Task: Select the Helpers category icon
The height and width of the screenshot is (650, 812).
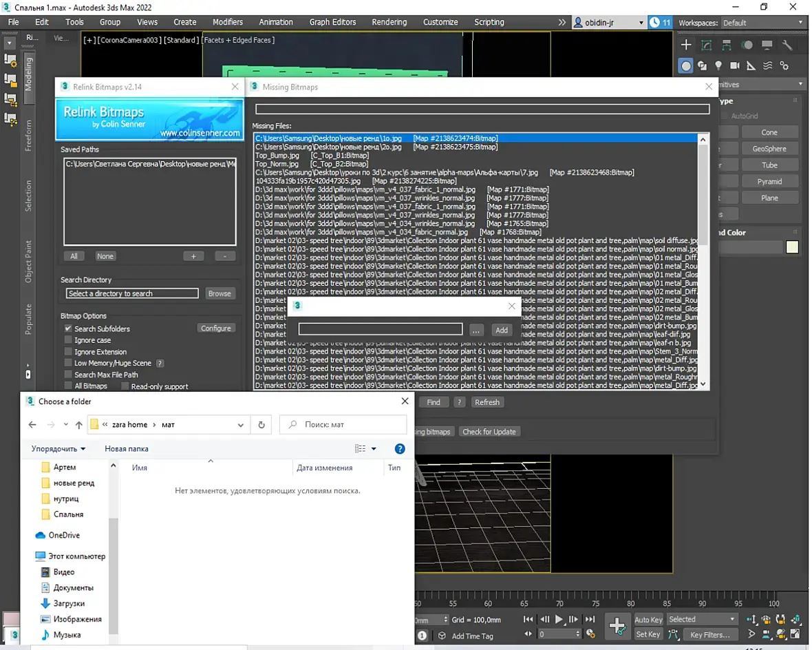Action: [x=751, y=66]
